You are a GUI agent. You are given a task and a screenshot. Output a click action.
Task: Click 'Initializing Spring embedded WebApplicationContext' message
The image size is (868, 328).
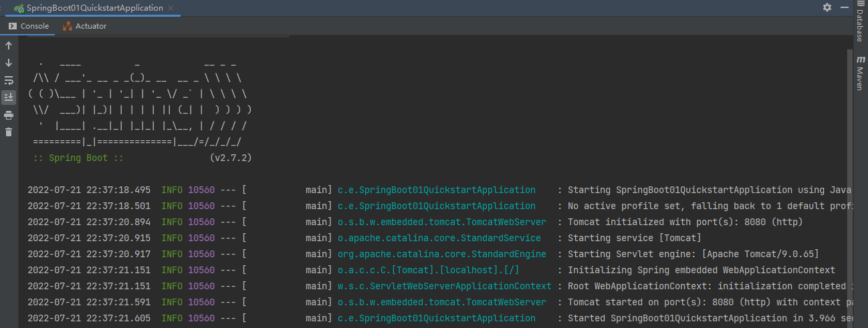(701, 270)
